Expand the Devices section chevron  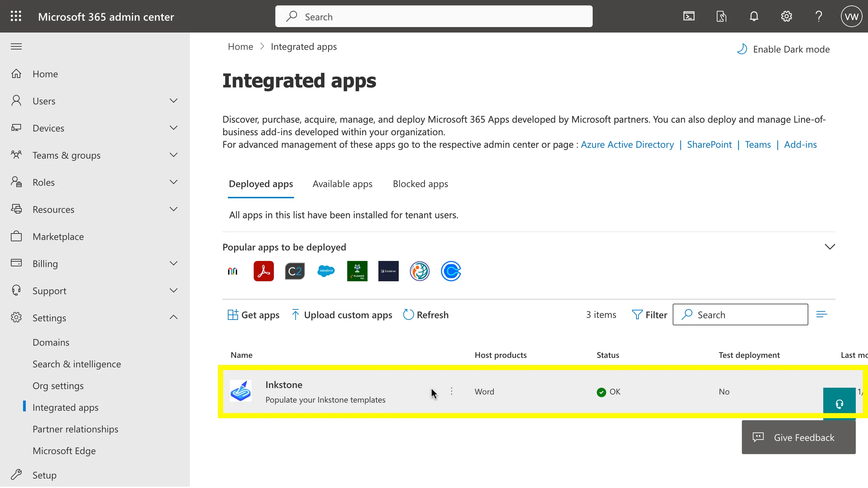click(x=174, y=128)
